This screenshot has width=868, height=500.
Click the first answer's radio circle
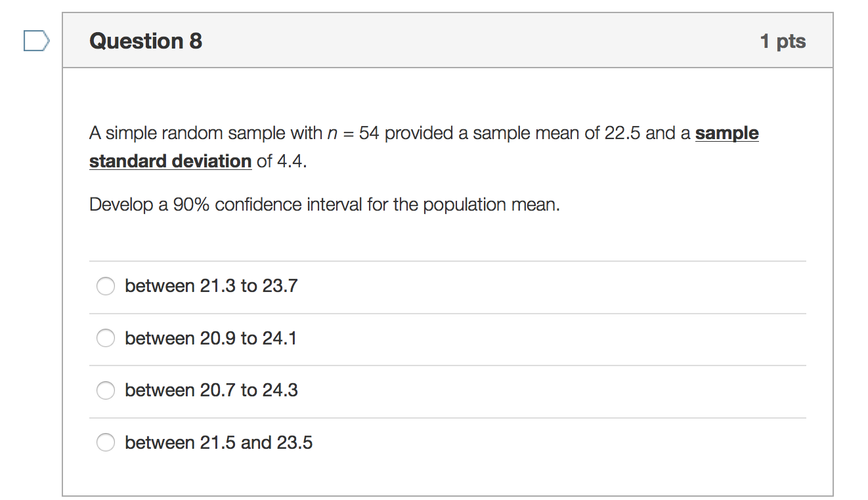point(105,286)
